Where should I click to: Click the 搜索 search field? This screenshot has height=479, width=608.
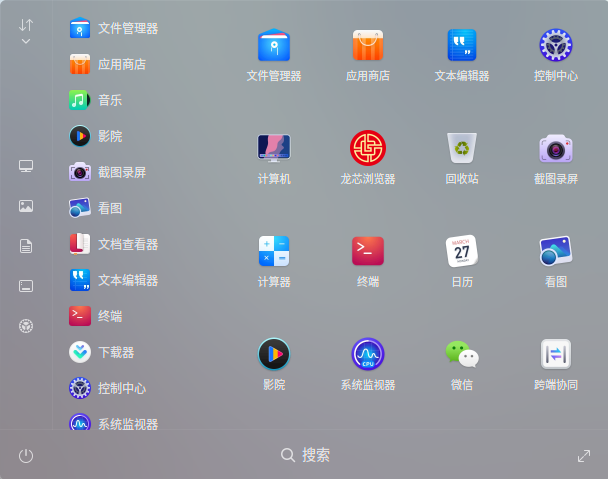point(305,455)
